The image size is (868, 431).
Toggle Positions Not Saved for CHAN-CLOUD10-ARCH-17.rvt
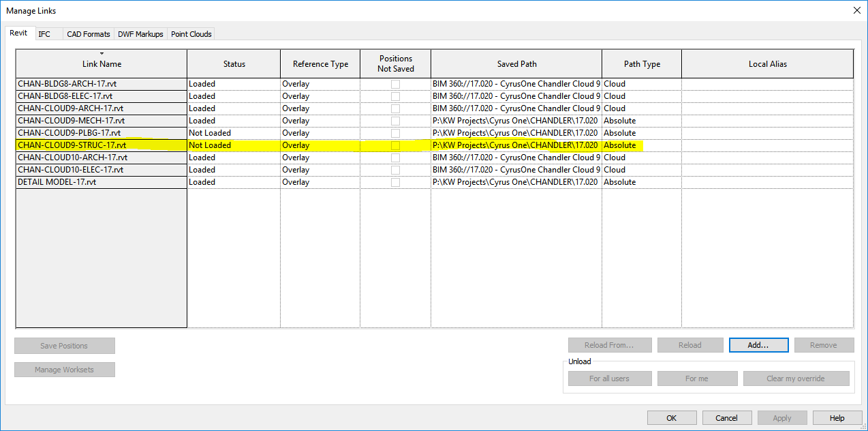click(395, 158)
